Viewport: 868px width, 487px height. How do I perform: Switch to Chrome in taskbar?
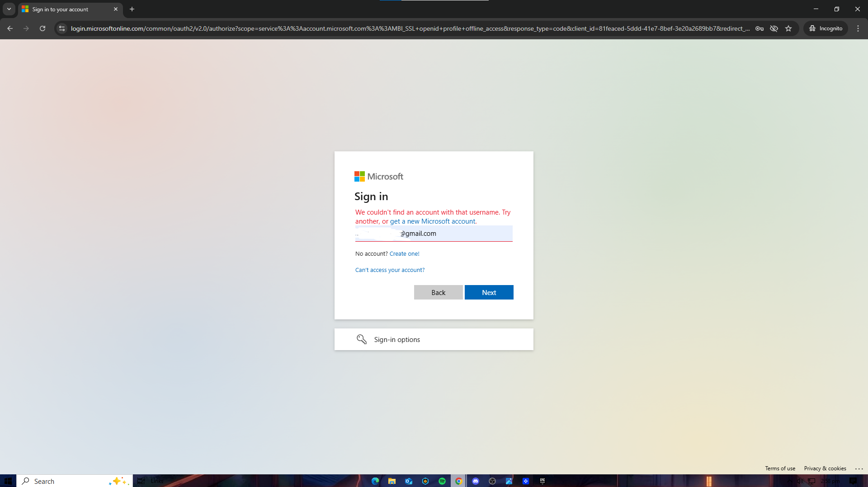pos(459,481)
